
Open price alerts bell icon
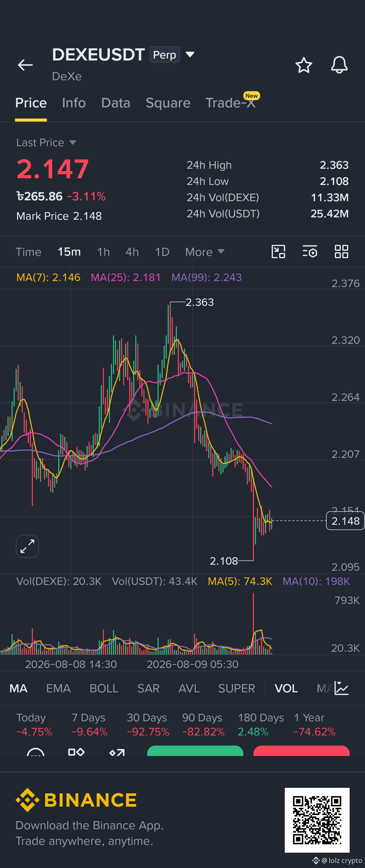pyautogui.click(x=339, y=65)
